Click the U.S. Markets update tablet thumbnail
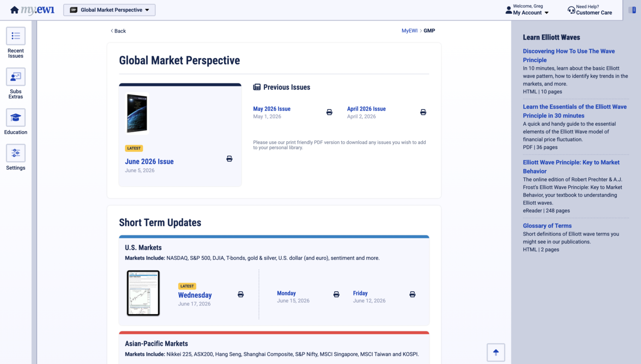Image resolution: width=641 pixels, height=364 pixels. (x=143, y=293)
